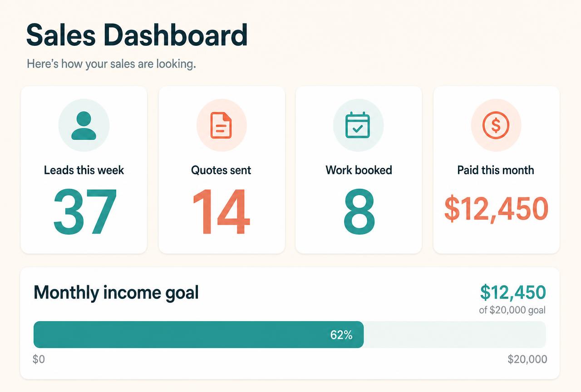The height and width of the screenshot is (392, 581).
Task: Click the person icon above Leads
Action: [x=84, y=125]
